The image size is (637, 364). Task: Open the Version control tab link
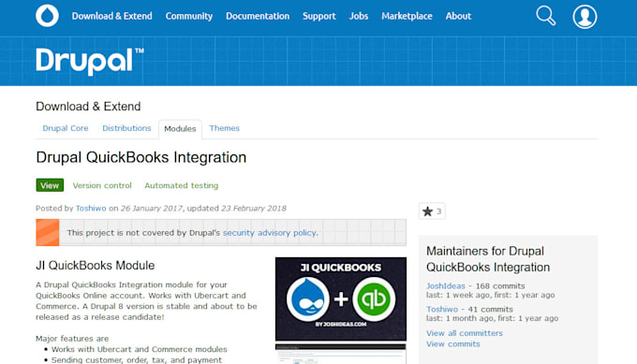(x=102, y=185)
